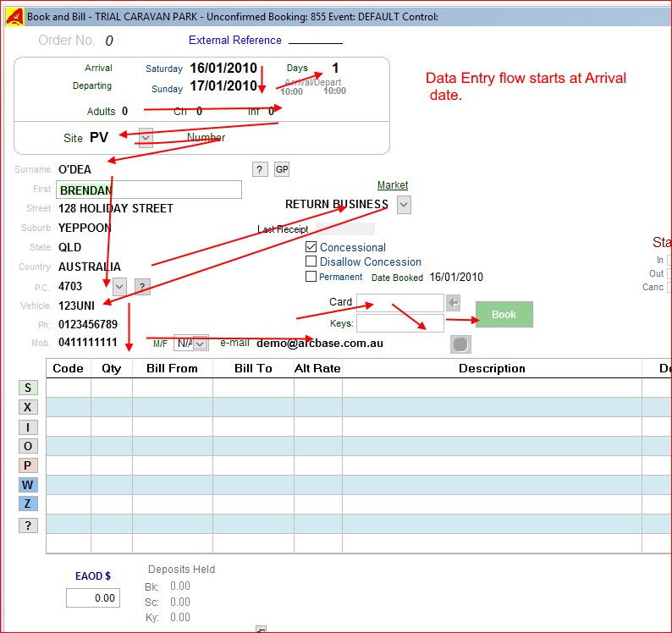Open the postcode dropdown arrow
The image size is (672, 633).
pos(119,287)
